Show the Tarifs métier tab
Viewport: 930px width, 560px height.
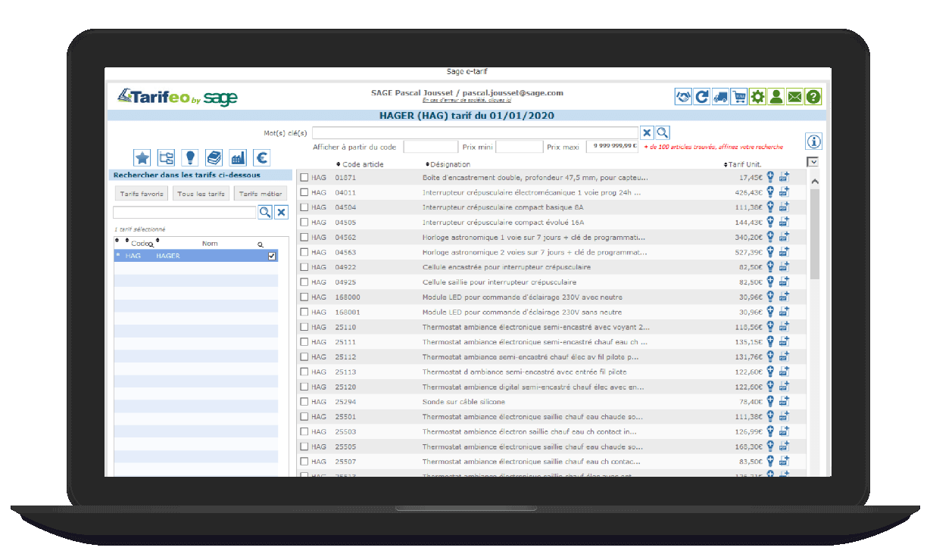pos(261,194)
